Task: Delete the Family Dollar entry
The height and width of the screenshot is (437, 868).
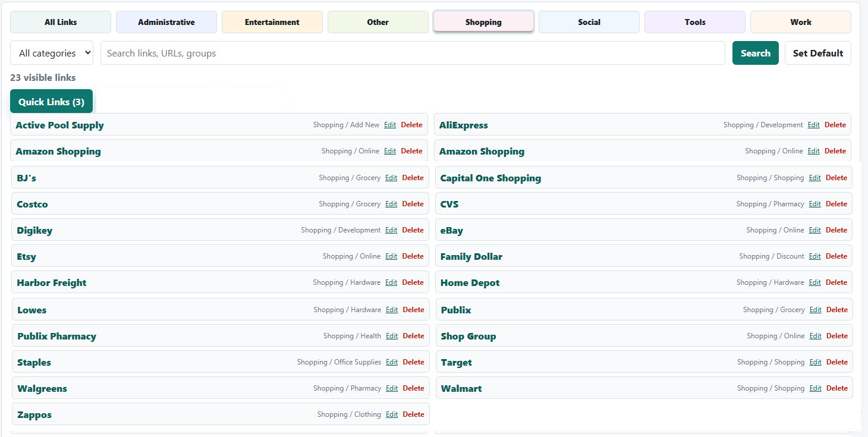Action: [836, 256]
